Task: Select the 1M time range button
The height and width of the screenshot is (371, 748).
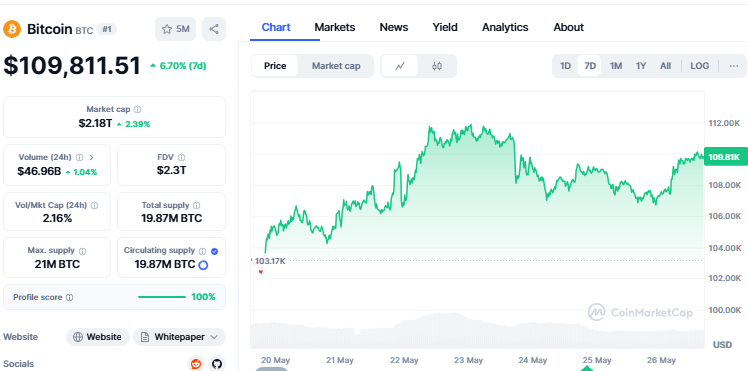Action: tap(615, 66)
